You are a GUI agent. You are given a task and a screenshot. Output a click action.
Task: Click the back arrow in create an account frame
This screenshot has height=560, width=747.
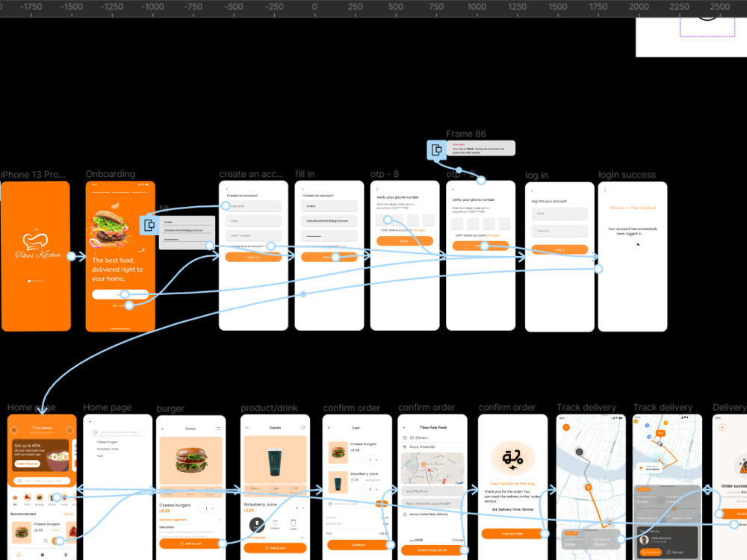click(x=227, y=189)
